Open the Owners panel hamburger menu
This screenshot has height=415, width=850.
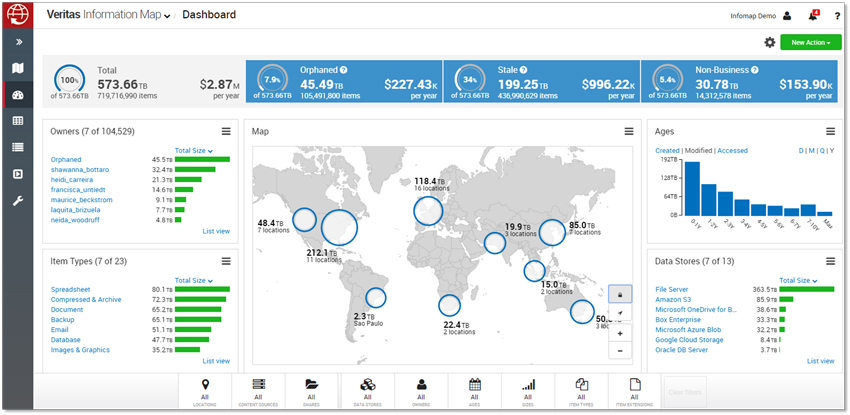tap(226, 132)
